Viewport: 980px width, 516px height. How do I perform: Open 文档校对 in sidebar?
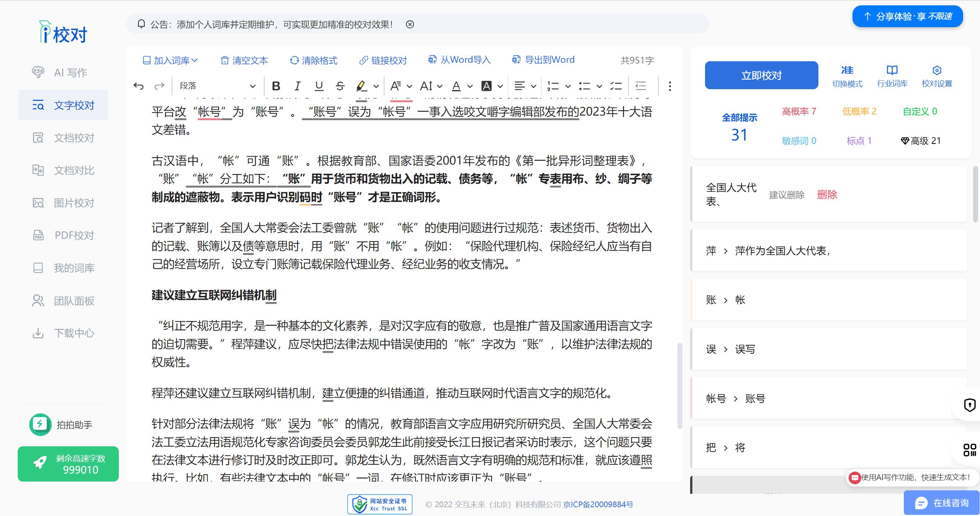pos(63,137)
